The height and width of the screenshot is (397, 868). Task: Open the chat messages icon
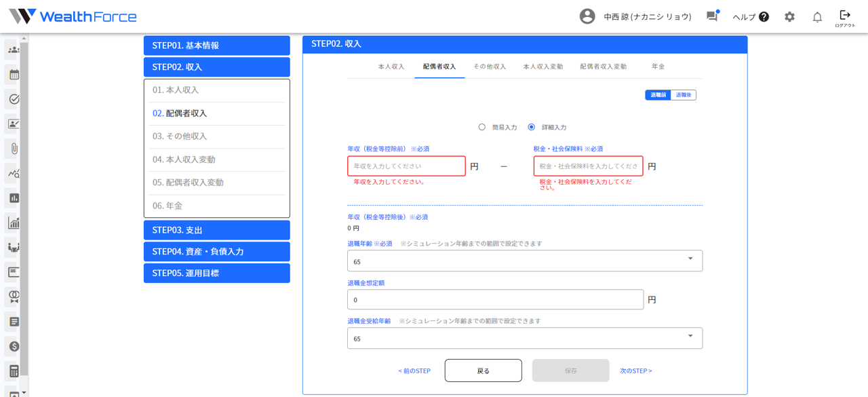tap(711, 16)
